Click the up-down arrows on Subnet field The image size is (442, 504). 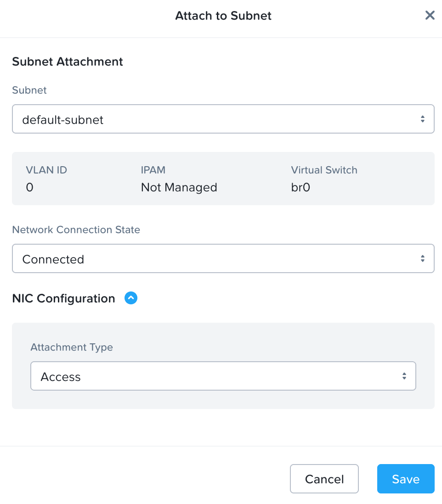(x=422, y=119)
